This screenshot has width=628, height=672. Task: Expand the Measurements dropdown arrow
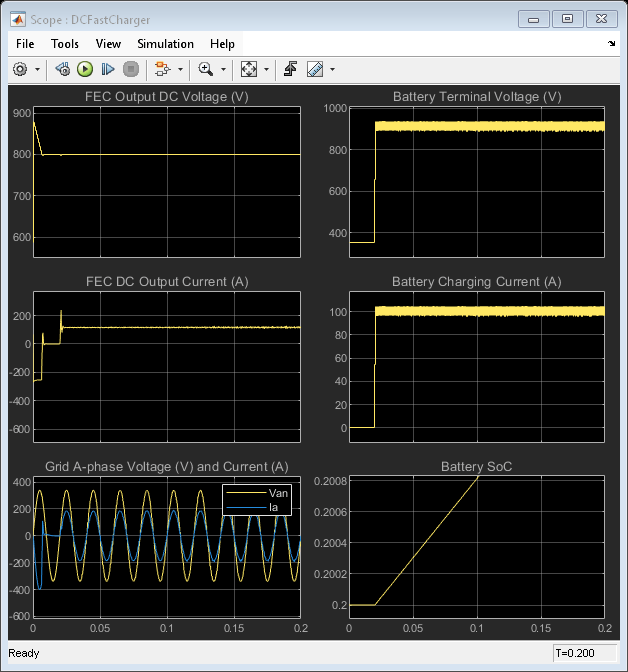(332, 69)
